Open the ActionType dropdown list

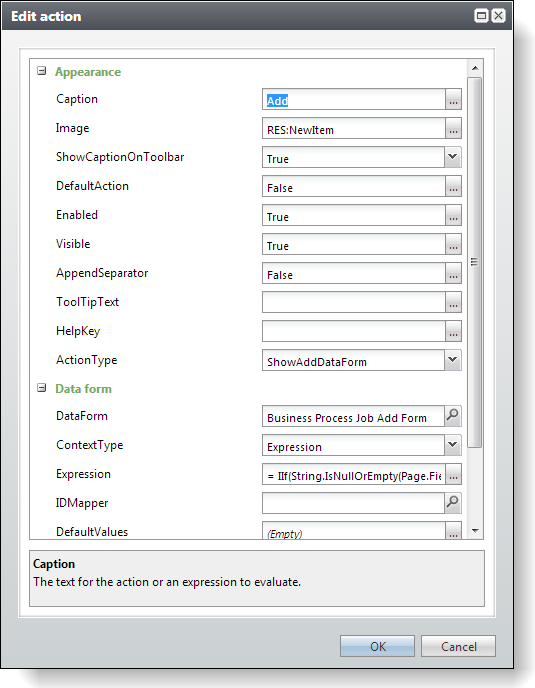(452, 360)
